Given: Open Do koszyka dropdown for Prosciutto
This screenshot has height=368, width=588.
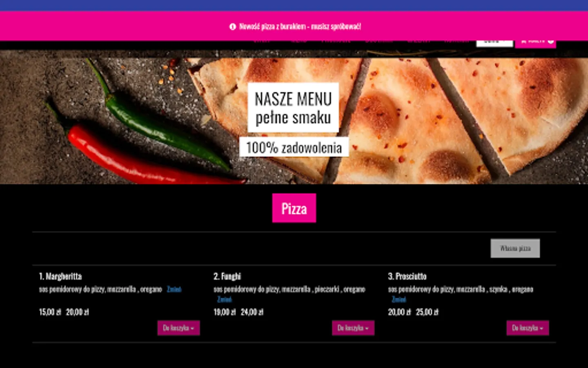Looking at the screenshot, I should pyautogui.click(x=528, y=328).
